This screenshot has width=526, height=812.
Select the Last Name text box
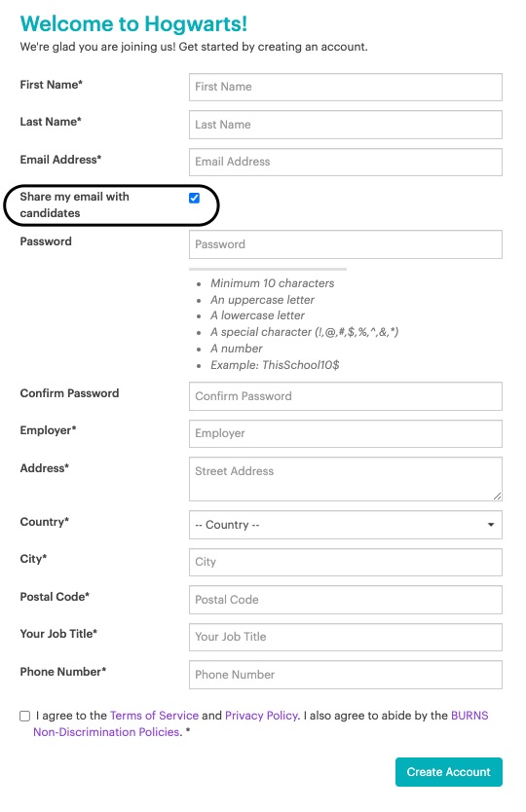click(x=345, y=125)
